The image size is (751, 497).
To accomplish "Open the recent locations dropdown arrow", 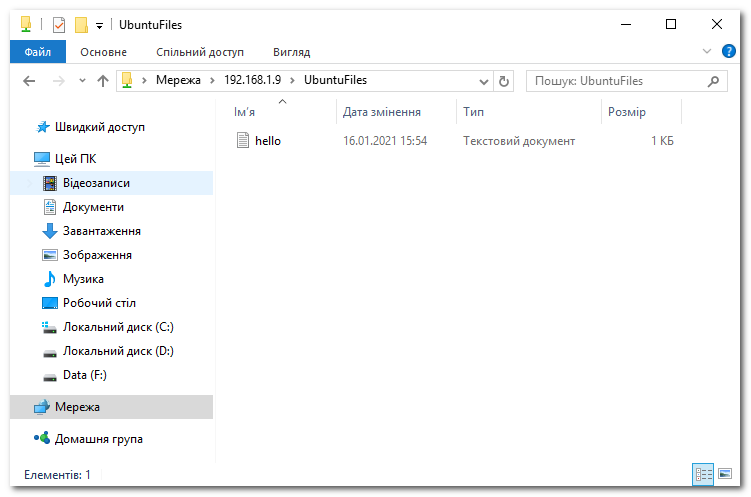I will click(x=82, y=81).
